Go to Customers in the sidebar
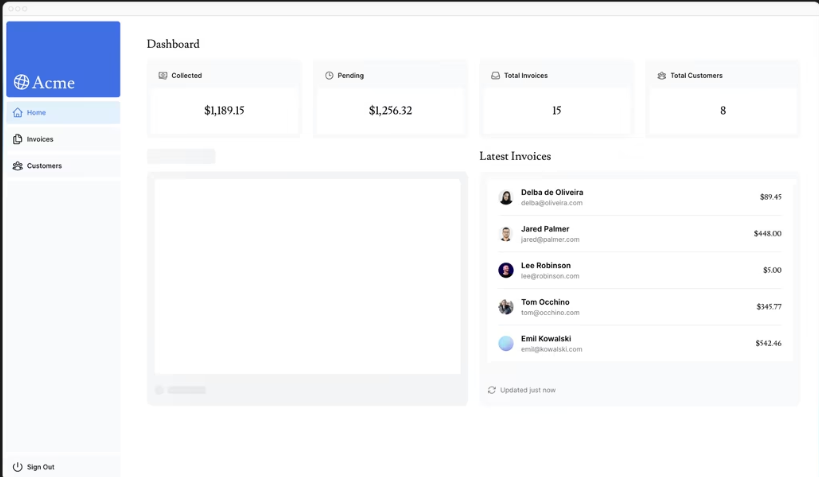Viewport: 819px width, 477px height. (44, 166)
